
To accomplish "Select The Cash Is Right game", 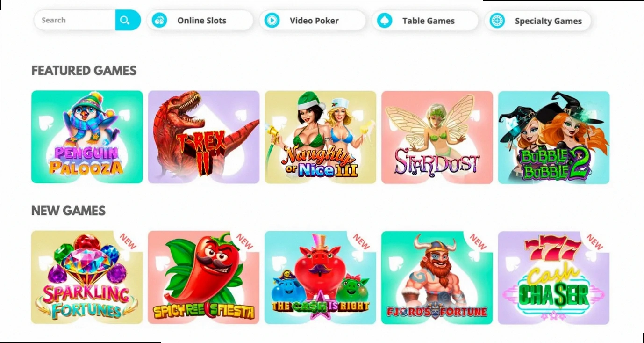I will [x=320, y=277].
